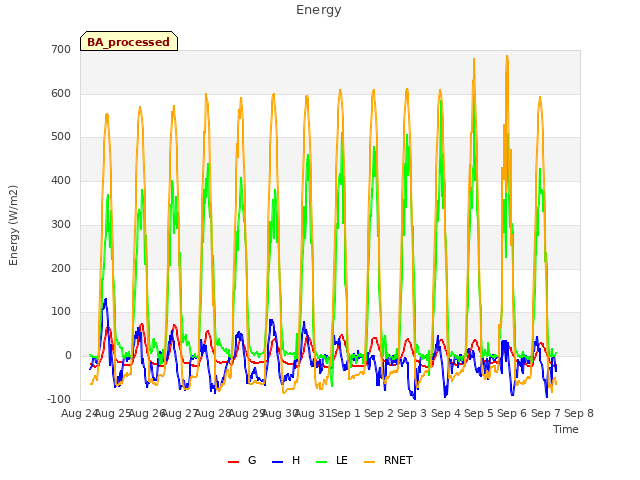Click the highest RNET peak on Sep 6
Image resolution: width=640 pixels, height=480 pixels.
click(507, 56)
